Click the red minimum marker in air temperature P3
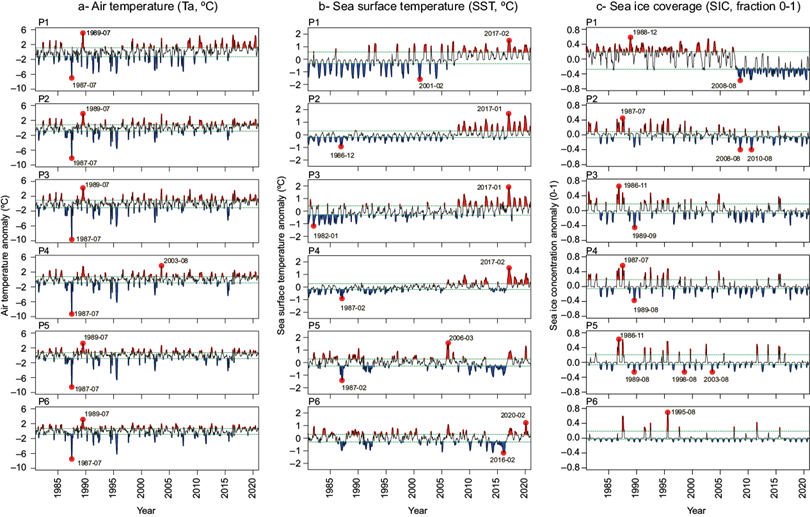The image size is (810, 517). coord(71,239)
